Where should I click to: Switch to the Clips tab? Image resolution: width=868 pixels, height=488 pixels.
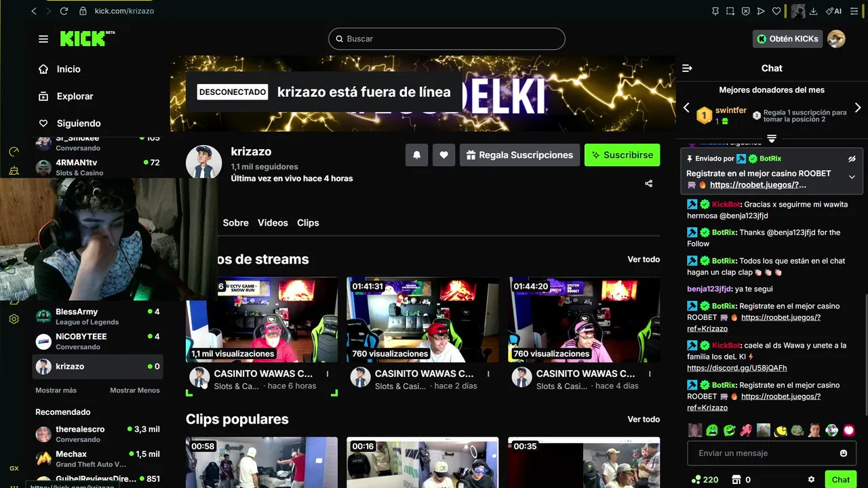tap(308, 222)
